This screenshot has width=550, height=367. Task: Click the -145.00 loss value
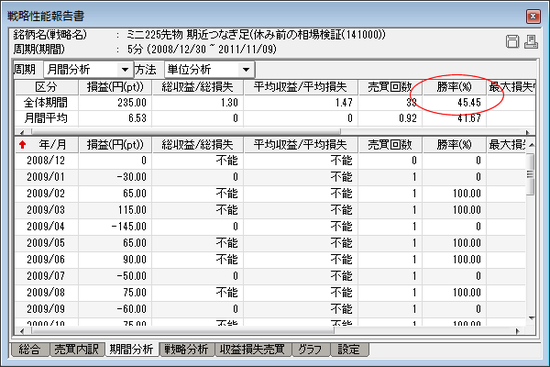click(129, 227)
